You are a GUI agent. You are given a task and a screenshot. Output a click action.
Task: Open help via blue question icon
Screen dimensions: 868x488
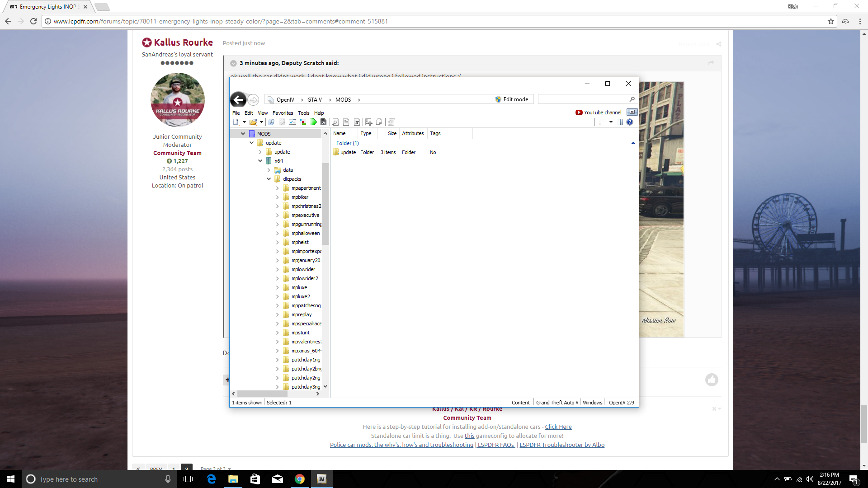(630, 122)
